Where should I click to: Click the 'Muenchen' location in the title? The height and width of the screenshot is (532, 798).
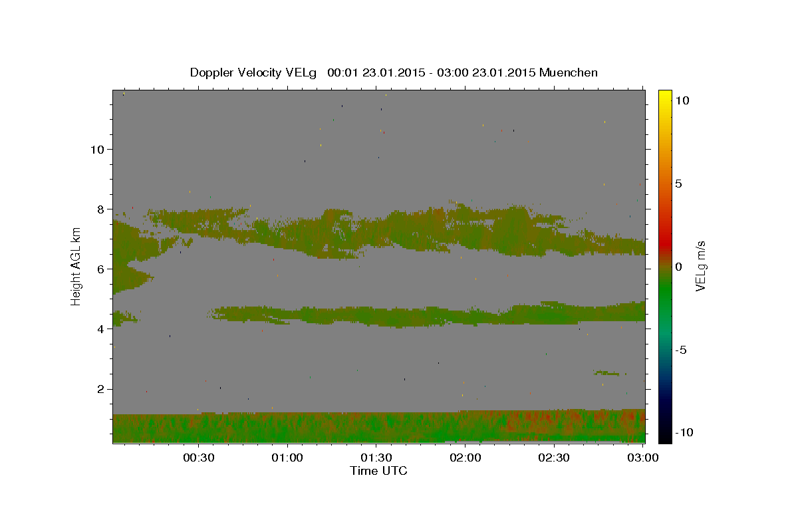click(x=569, y=72)
